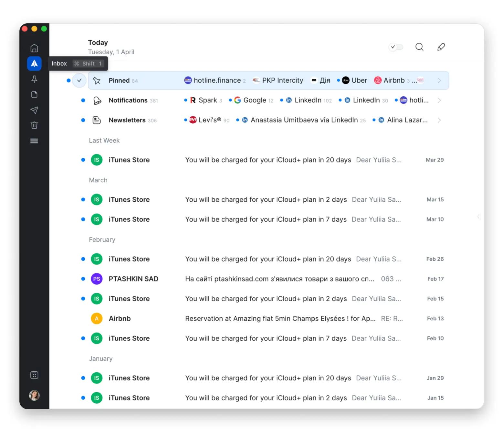Viewport: 504px width, 435px height.
Task: Click the IS avatar on Mar 29 email
Action: point(97,160)
